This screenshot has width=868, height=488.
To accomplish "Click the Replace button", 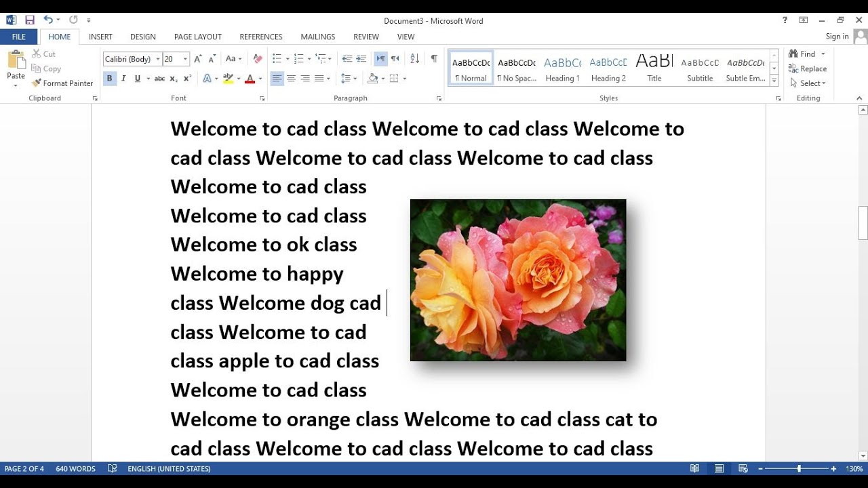I will click(x=807, y=68).
